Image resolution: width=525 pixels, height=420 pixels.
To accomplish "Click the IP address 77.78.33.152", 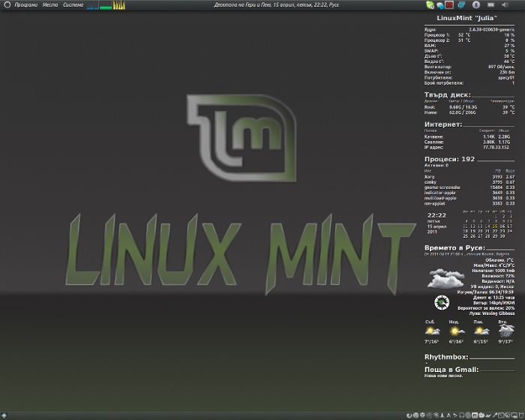I will [x=496, y=147].
